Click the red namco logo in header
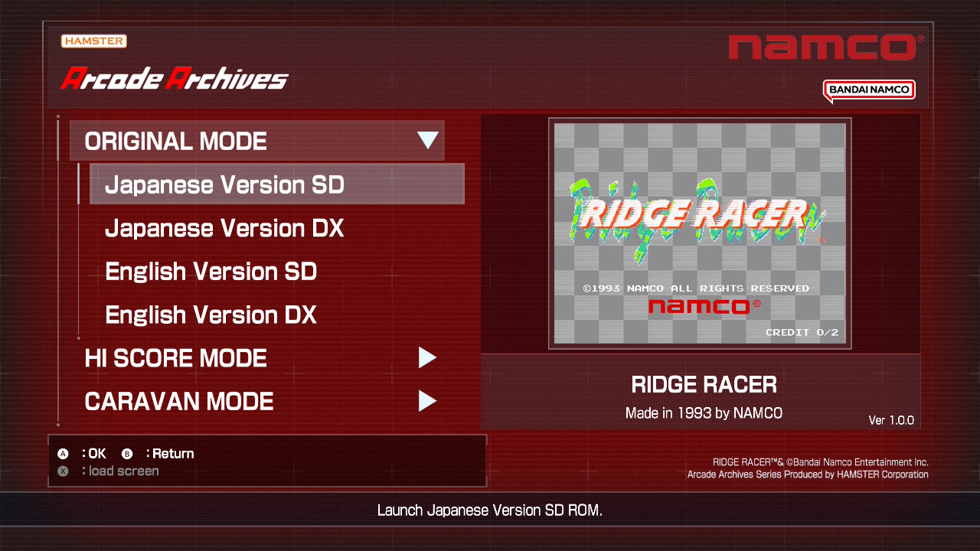 (826, 47)
